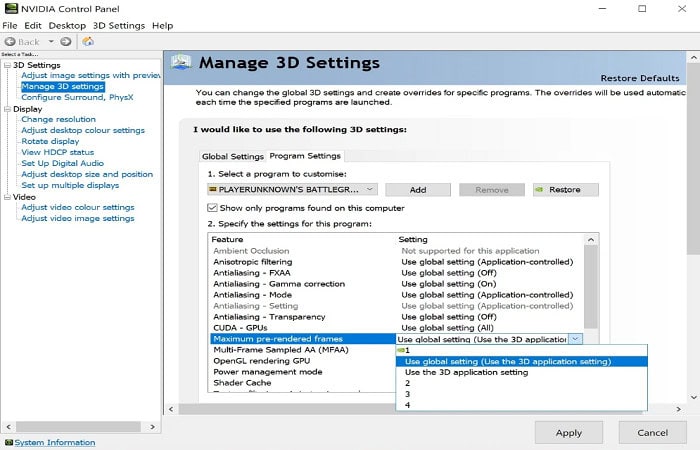Image resolution: width=700 pixels, height=450 pixels.
Task: Click the System Information link
Action: pyautogui.click(x=54, y=442)
